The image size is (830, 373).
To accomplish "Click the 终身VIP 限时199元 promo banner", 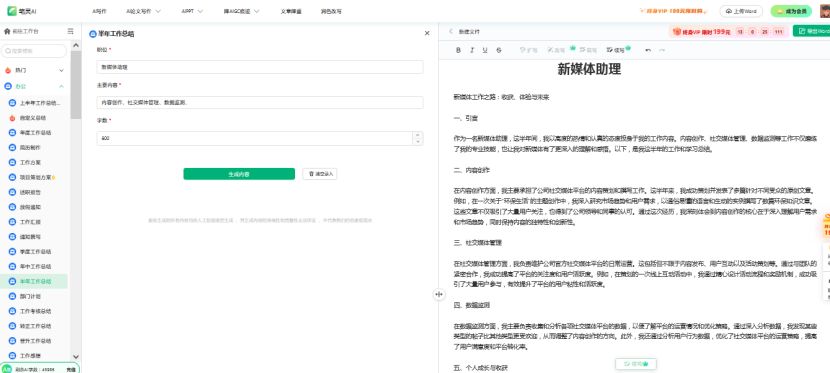I will 728,32.
